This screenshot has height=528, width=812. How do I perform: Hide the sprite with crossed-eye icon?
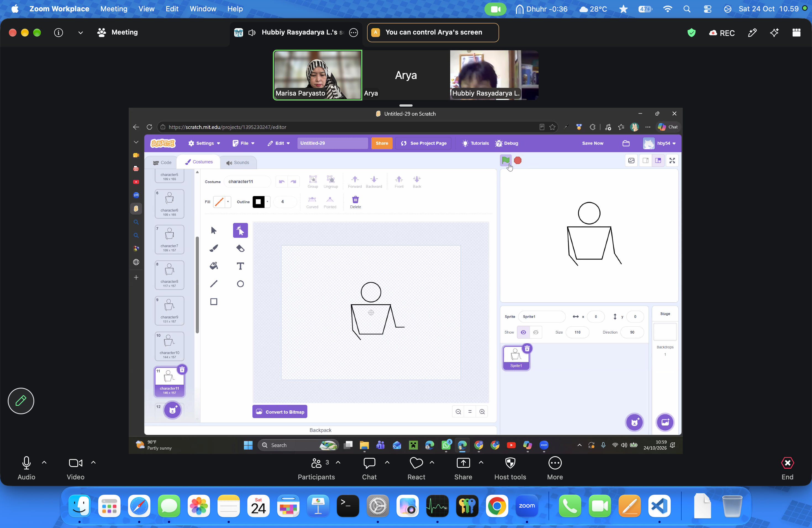tap(536, 332)
